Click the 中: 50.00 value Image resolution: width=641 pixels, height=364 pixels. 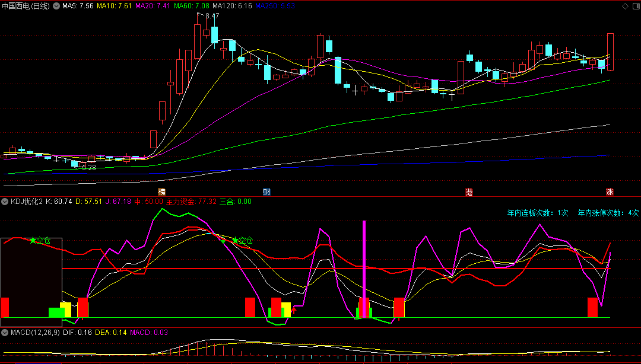tap(148, 202)
